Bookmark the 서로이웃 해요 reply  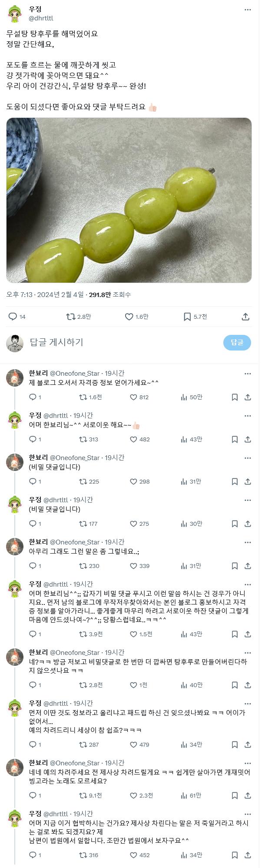pyautogui.click(x=235, y=439)
